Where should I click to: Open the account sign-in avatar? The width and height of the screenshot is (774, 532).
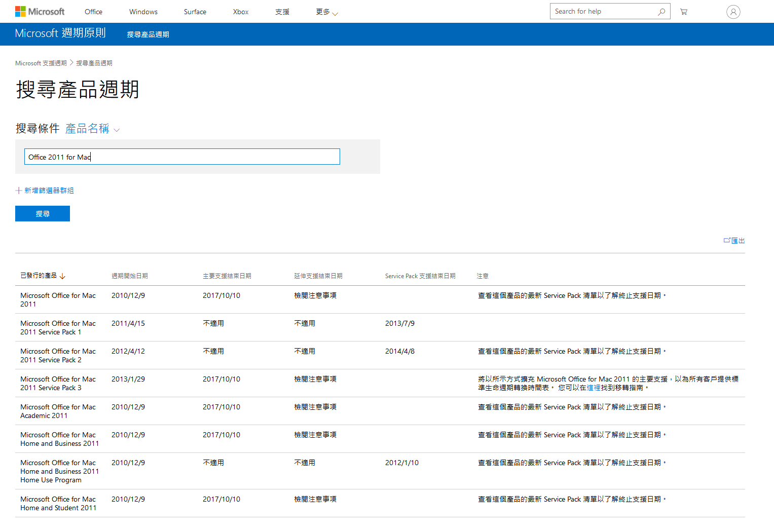click(x=733, y=12)
